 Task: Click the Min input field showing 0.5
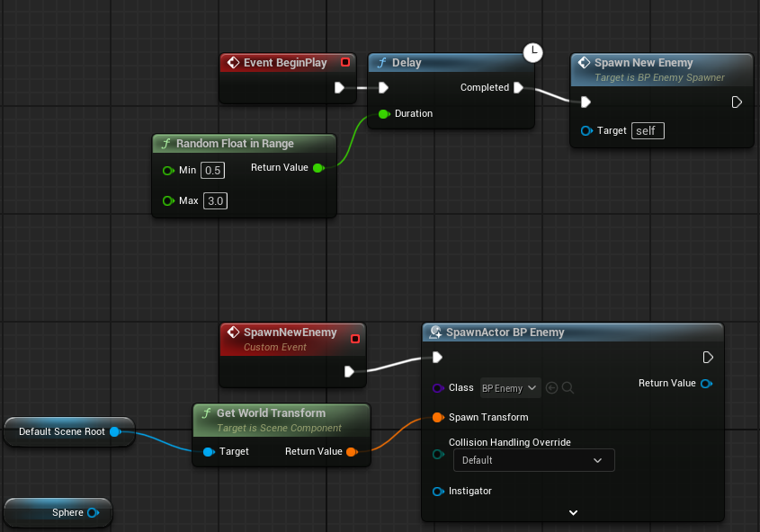click(212, 170)
